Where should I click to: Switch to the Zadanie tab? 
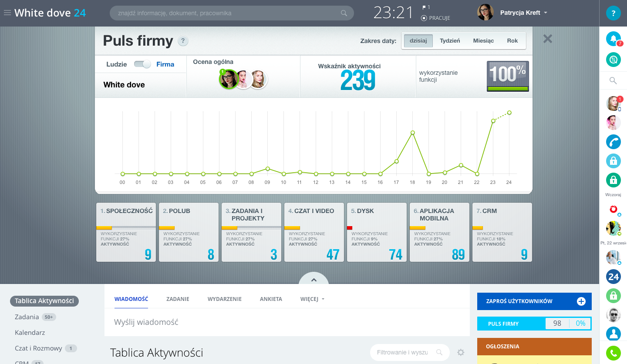tap(178, 299)
